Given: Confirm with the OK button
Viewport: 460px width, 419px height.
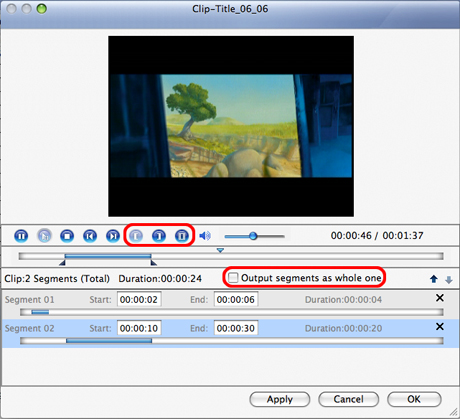Looking at the screenshot, I should point(414,399).
